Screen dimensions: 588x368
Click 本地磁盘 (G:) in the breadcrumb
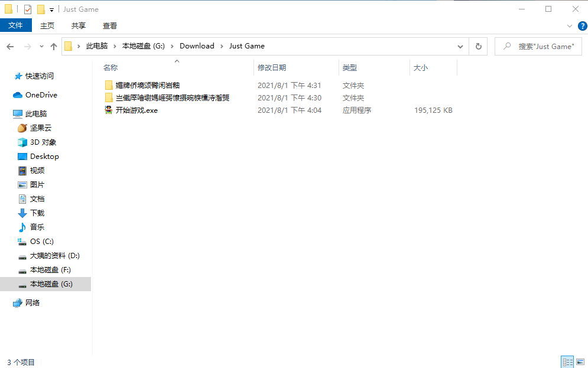(x=143, y=46)
